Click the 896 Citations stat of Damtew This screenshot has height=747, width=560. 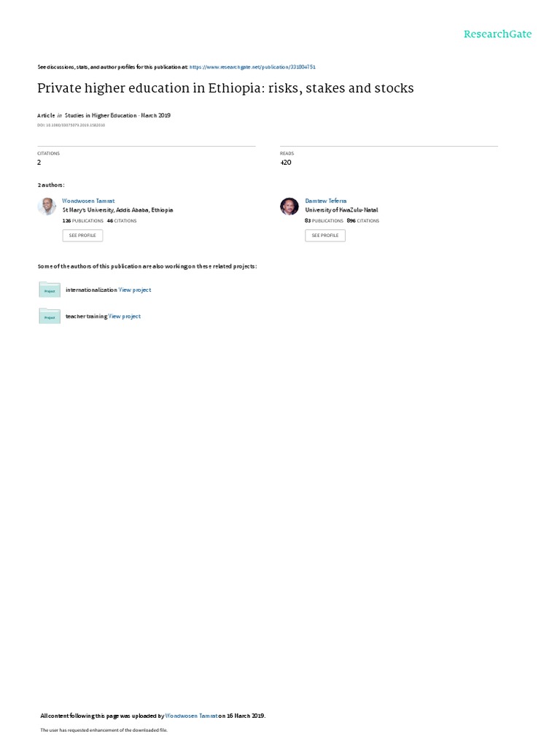[x=363, y=221]
